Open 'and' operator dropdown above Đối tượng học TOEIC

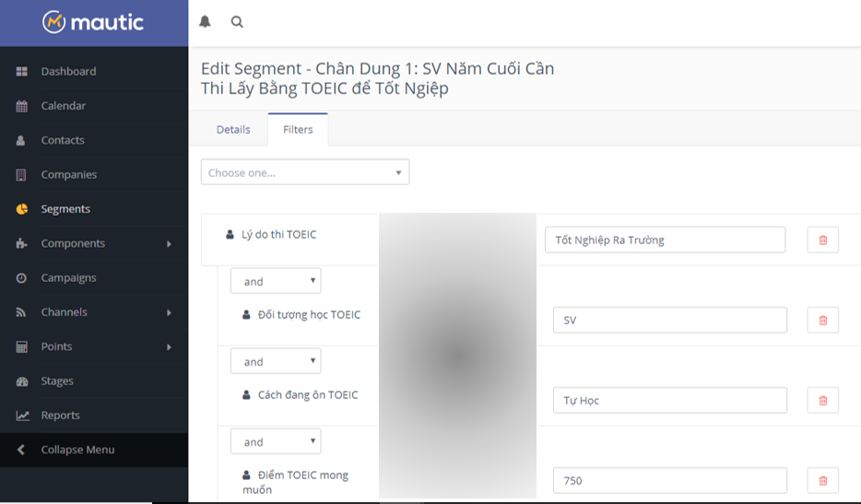(x=276, y=282)
